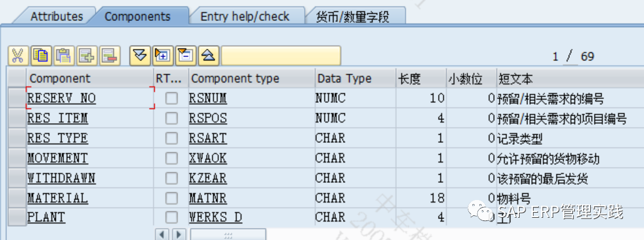Open component type RSART
The width and height of the screenshot is (644, 240).
click(208, 138)
